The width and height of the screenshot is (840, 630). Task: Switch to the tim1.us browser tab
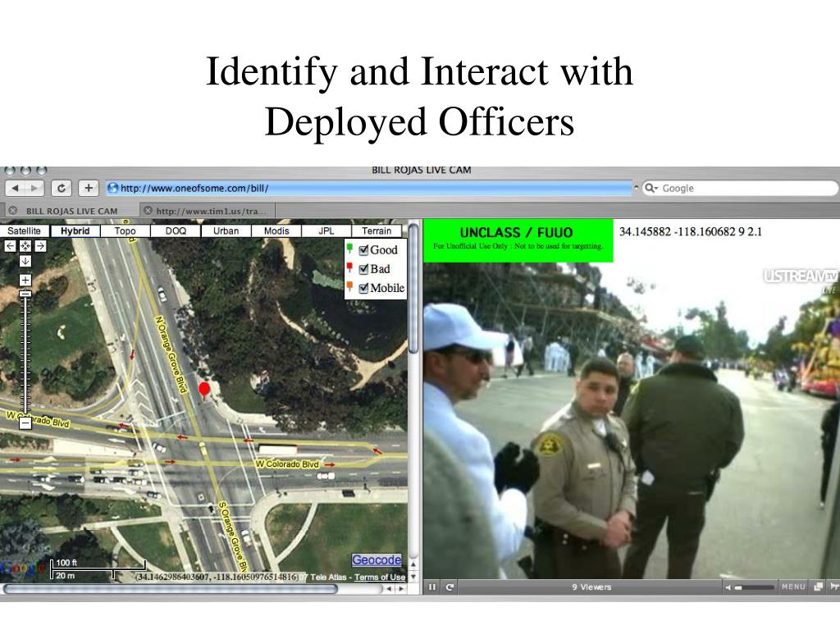click(x=211, y=211)
